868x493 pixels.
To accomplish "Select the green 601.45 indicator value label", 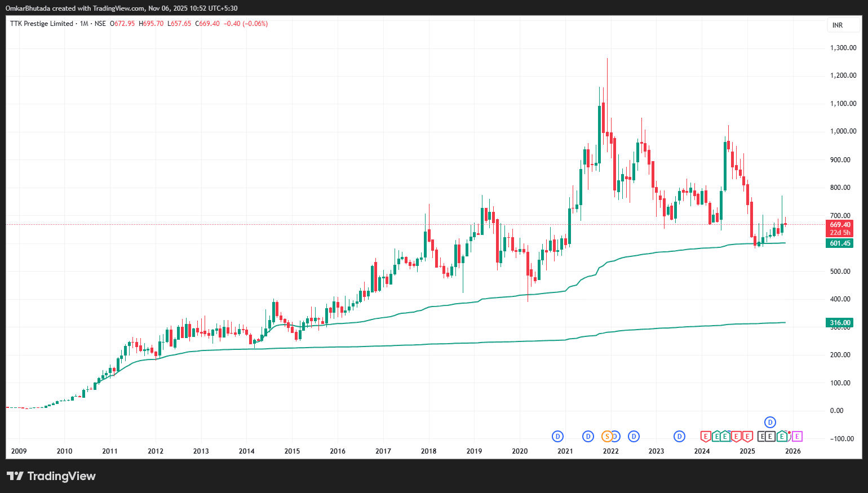I will coord(840,243).
